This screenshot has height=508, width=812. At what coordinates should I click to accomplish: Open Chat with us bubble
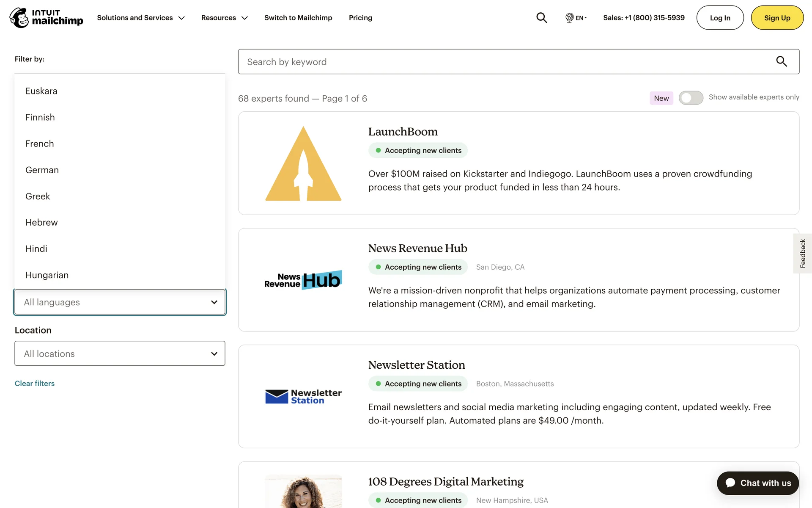(x=757, y=483)
